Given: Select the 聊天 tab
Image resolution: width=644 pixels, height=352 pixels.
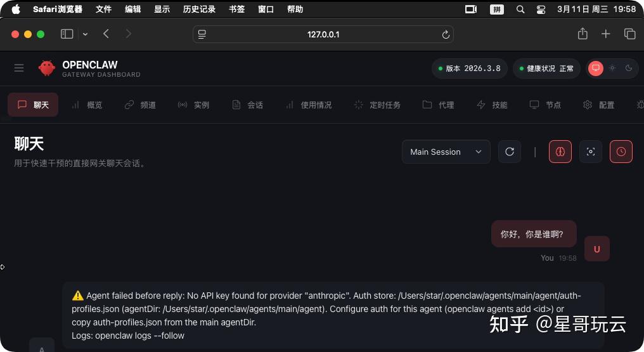Looking at the screenshot, I should click(33, 105).
